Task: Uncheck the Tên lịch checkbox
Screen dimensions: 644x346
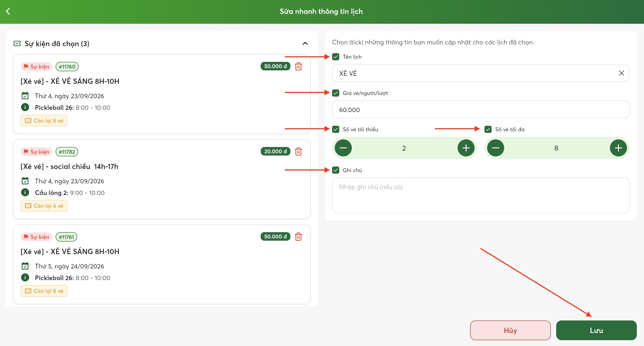Action: (335, 57)
